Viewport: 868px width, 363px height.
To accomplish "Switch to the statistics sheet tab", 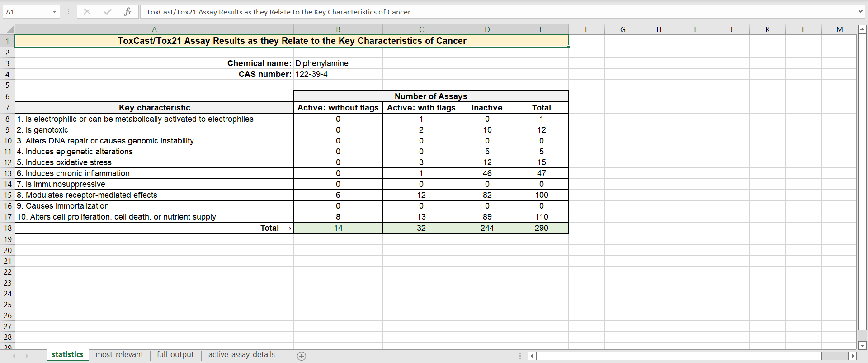I will tap(67, 355).
